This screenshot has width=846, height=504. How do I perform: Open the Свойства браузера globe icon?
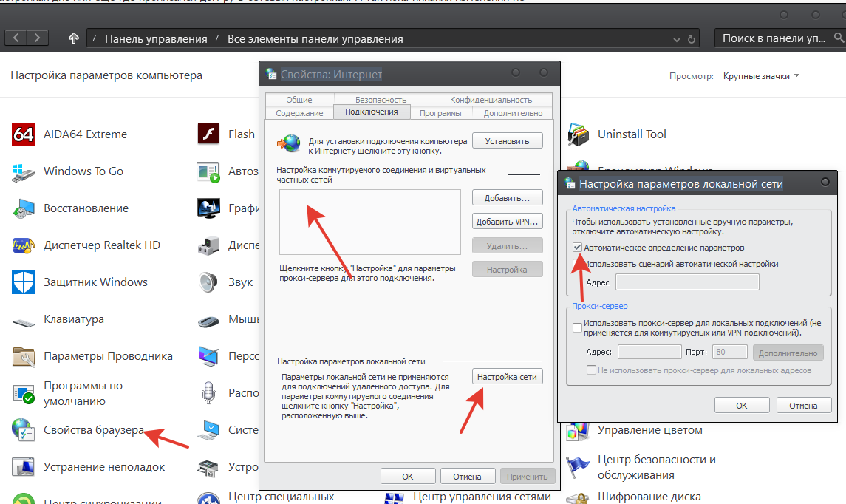[24, 430]
